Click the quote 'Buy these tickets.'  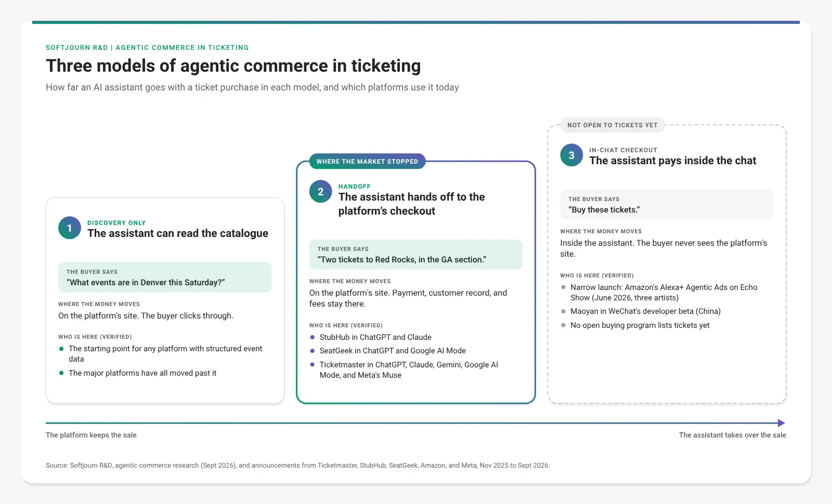(604, 210)
